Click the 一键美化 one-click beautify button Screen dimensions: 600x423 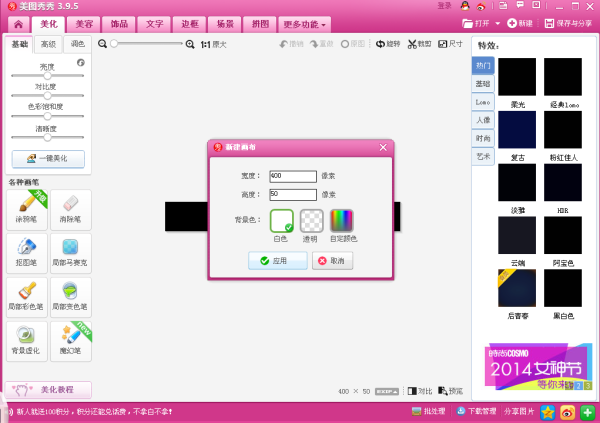[x=48, y=158]
